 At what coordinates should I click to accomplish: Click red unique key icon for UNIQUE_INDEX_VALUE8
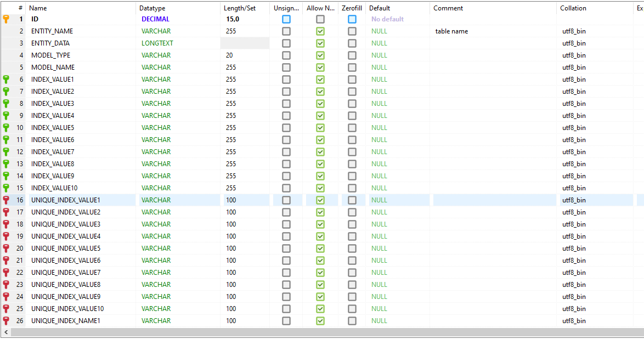coord(6,284)
